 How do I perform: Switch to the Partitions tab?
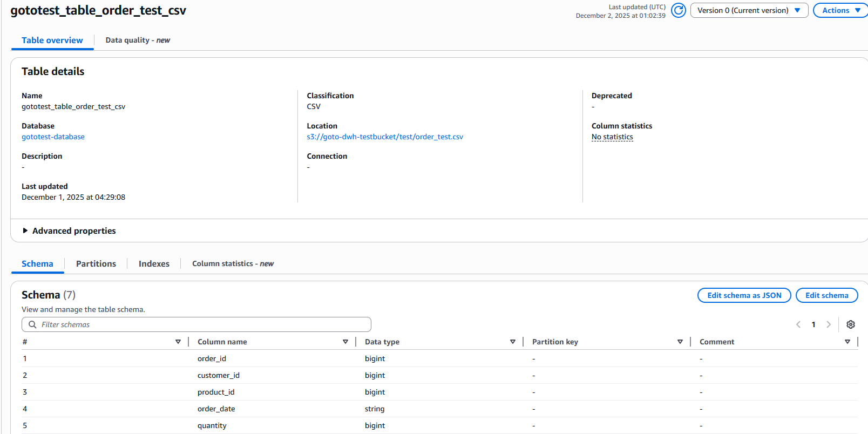tap(96, 263)
